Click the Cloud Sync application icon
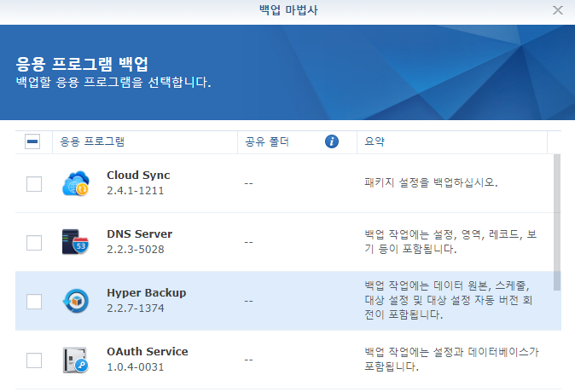The image size is (575, 392). point(76,183)
